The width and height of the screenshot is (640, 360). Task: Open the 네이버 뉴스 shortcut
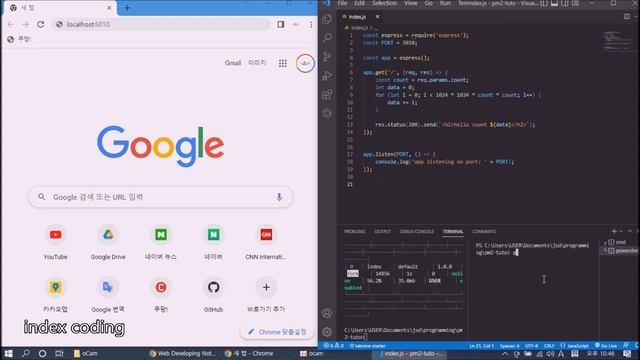[x=161, y=242]
